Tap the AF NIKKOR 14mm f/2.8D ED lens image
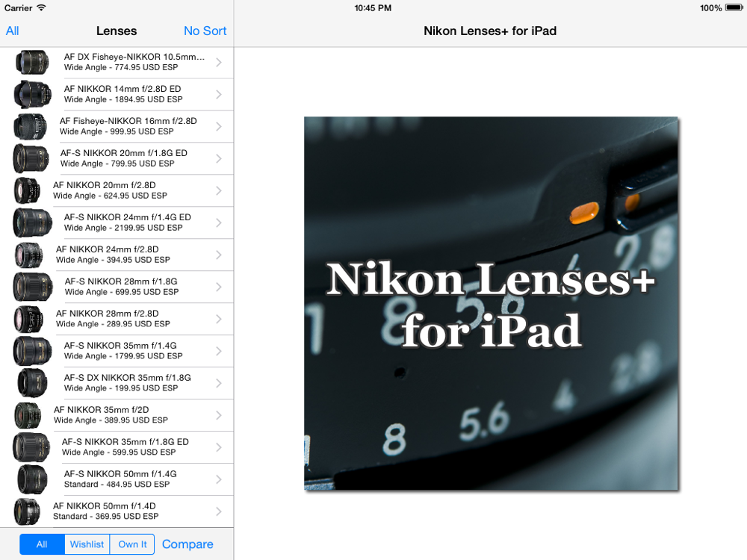747x560 pixels. click(x=32, y=94)
